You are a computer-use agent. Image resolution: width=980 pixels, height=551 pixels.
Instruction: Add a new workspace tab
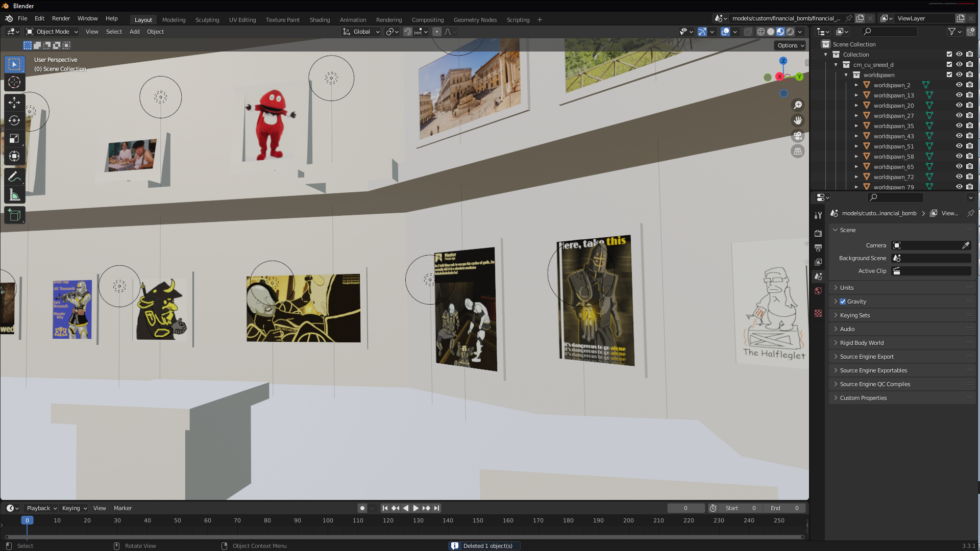pos(540,20)
